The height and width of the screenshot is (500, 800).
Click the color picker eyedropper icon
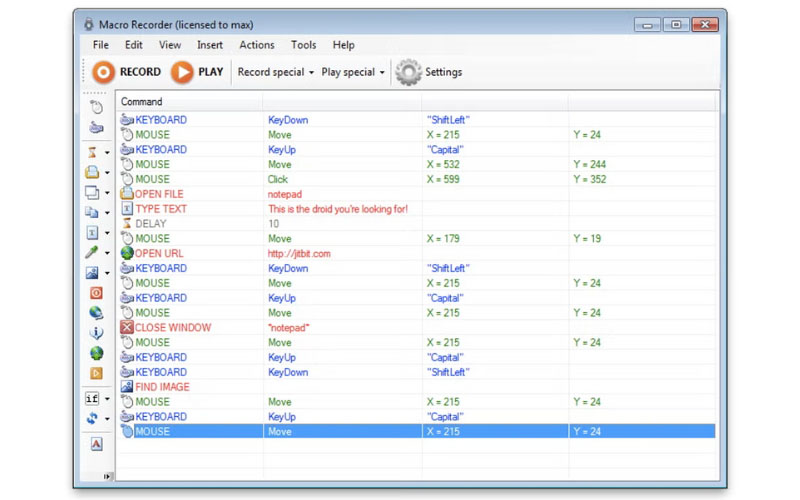[x=92, y=253]
